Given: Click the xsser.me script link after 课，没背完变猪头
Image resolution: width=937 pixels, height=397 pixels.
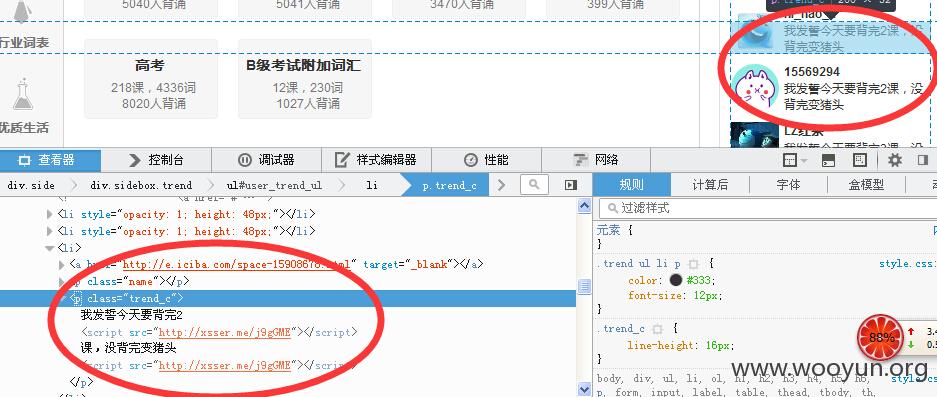Looking at the screenshot, I should tap(225, 365).
